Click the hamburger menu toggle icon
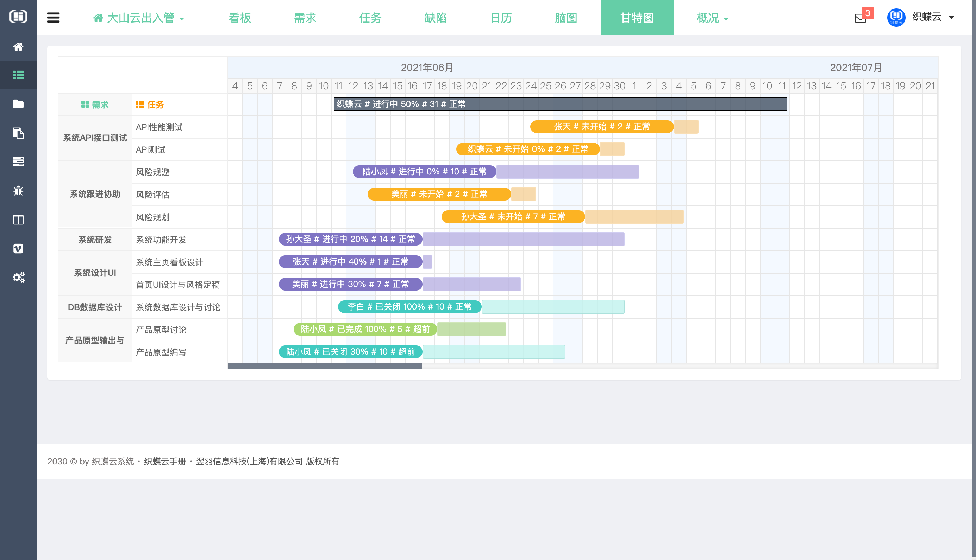Image resolution: width=976 pixels, height=560 pixels. [53, 18]
